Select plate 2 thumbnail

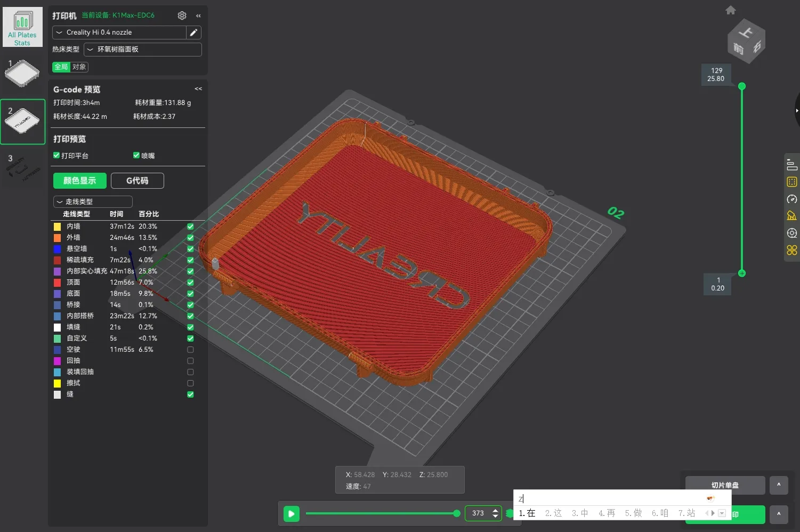tap(22, 122)
